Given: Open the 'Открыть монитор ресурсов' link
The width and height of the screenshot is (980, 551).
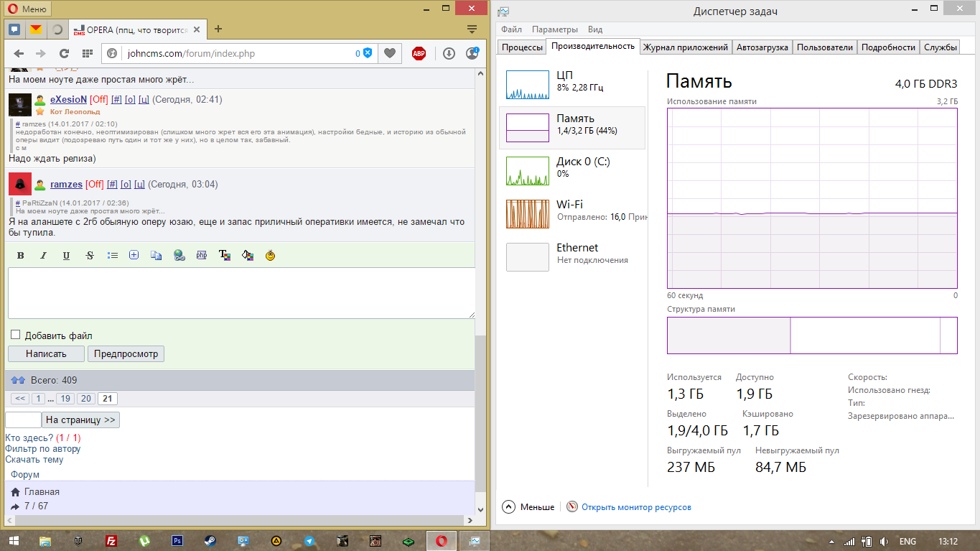Looking at the screenshot, I should click(x=636, y=507).
